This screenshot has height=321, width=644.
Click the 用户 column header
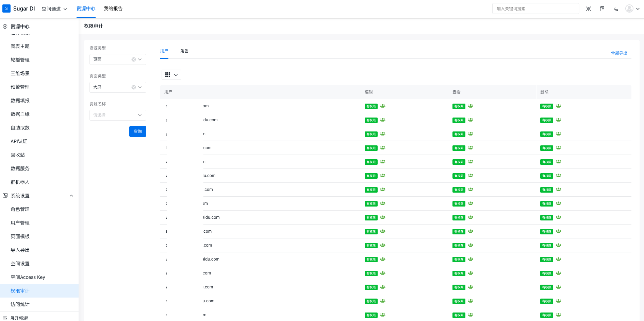click(168, 92)
